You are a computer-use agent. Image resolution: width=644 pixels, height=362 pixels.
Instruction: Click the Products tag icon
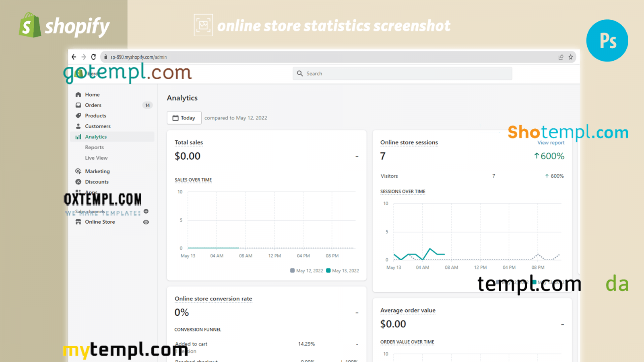78,115
